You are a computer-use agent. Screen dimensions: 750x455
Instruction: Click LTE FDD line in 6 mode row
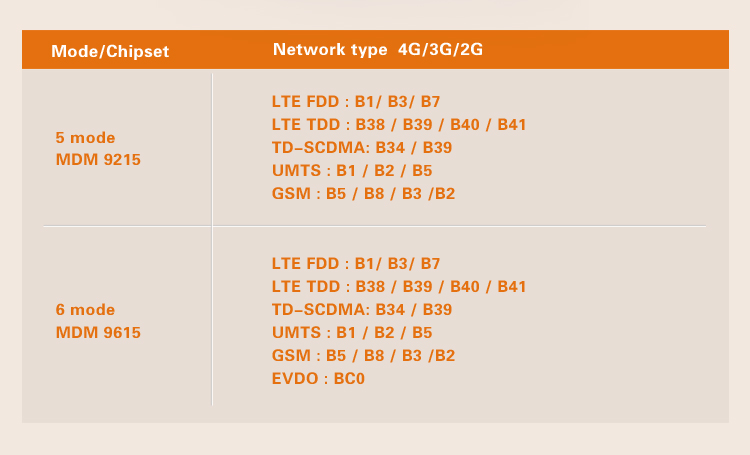coord(356,263)
